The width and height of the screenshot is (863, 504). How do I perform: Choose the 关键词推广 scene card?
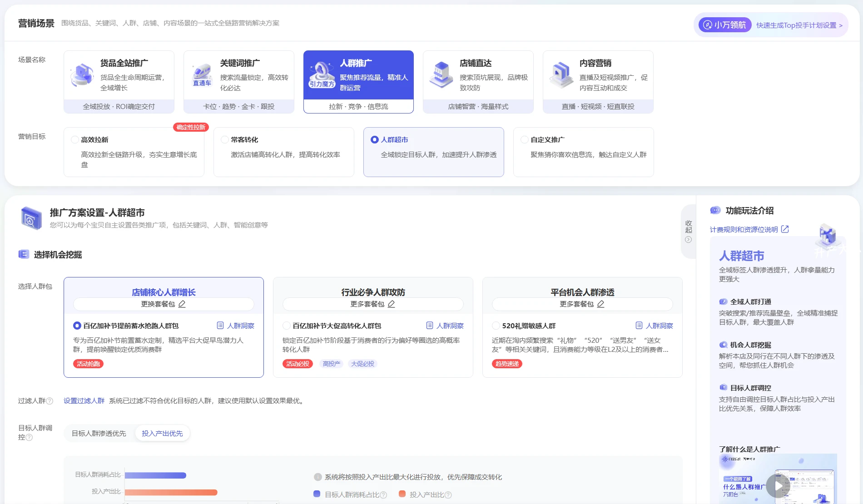point(239,82)
